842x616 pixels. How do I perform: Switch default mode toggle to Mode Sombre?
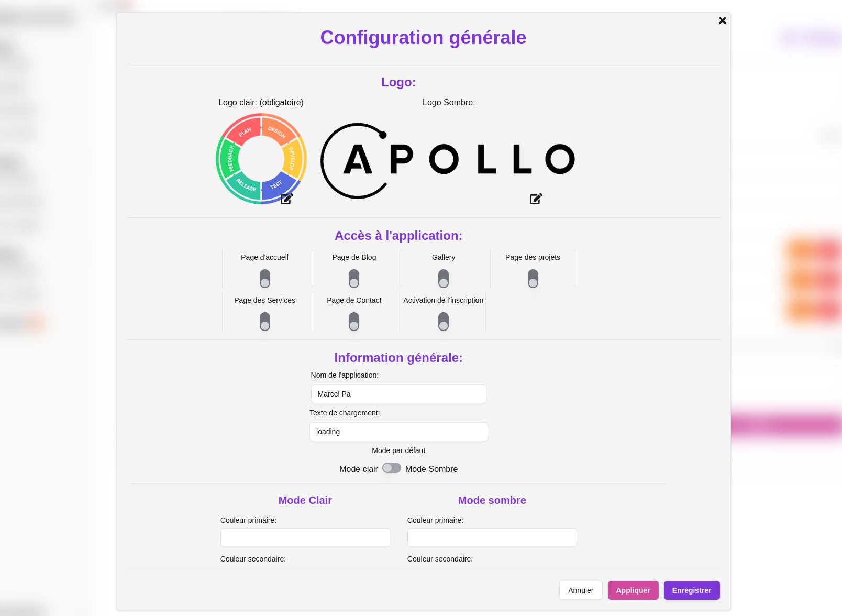pyautogui.click(x=392, y=468)
